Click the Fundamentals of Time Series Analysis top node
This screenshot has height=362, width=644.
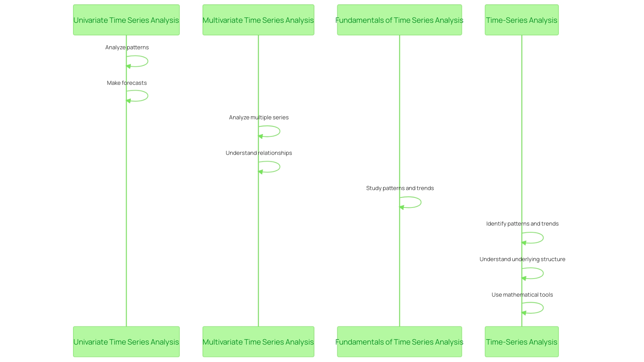point(399,19)
